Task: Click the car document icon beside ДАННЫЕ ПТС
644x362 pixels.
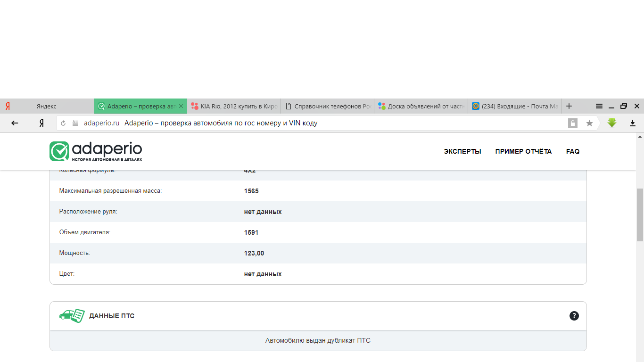Action: 72,315
